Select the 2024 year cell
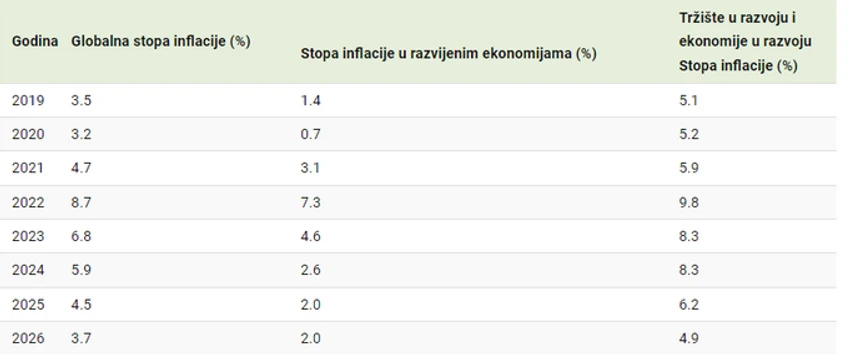 coord(28,270)
